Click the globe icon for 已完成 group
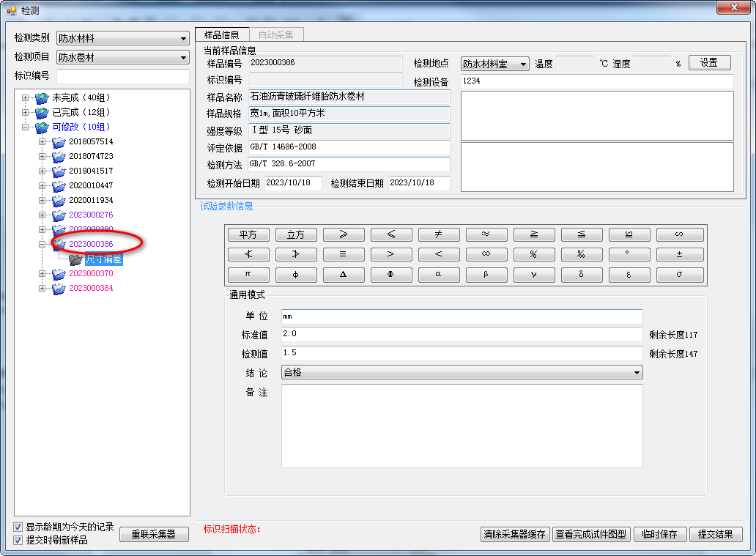 tap(42, 112)
